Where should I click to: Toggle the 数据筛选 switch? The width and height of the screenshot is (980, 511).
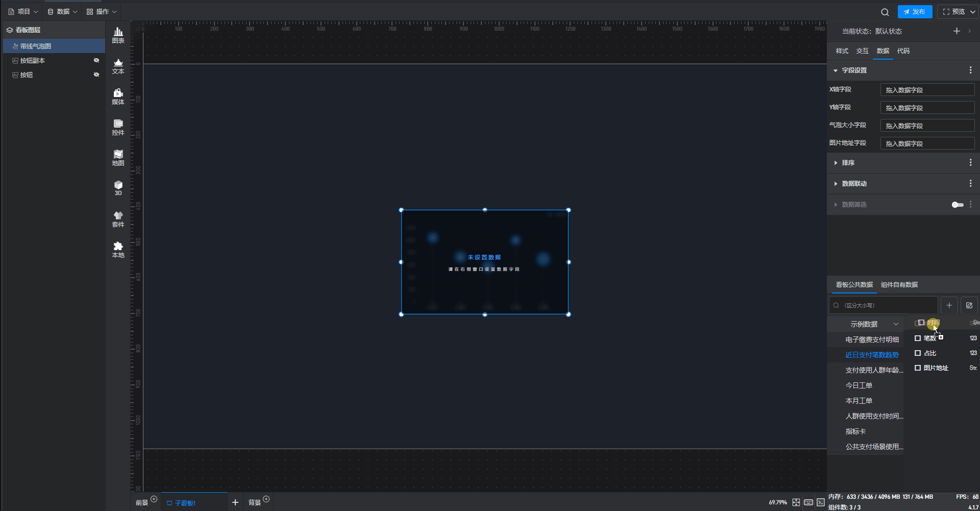point(957,205)
